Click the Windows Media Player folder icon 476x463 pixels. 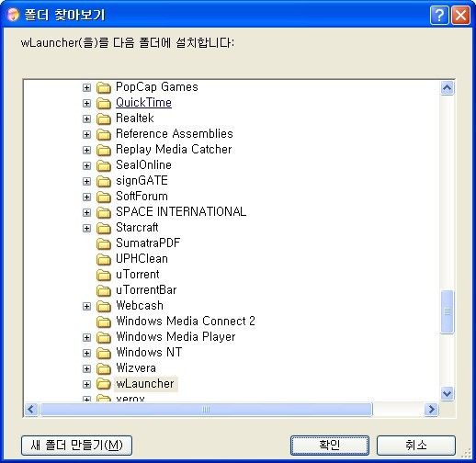104,337
